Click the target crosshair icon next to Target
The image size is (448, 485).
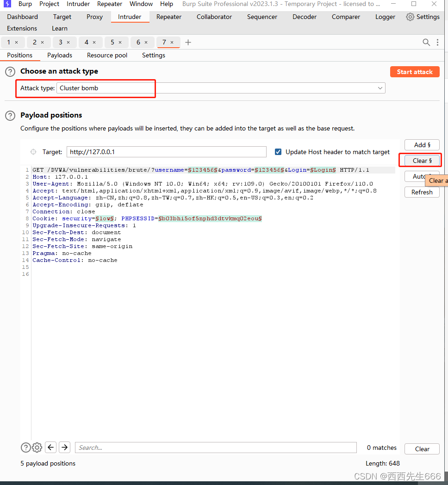[x=33, y=152]
